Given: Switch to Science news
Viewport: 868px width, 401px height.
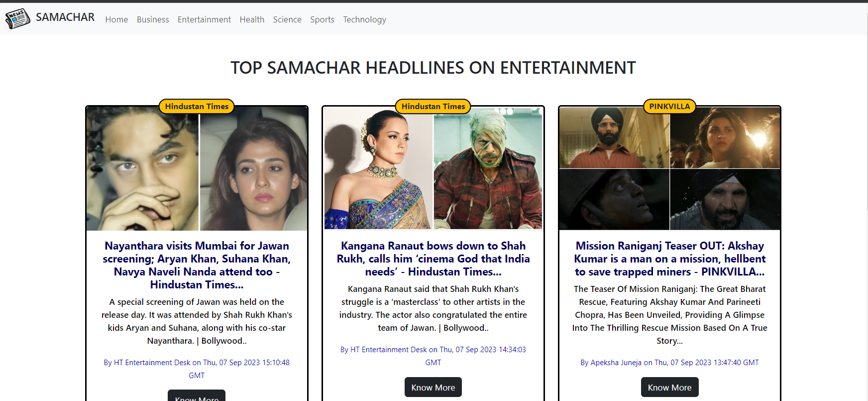Looking at the screenshot, I should coord(287,19).
